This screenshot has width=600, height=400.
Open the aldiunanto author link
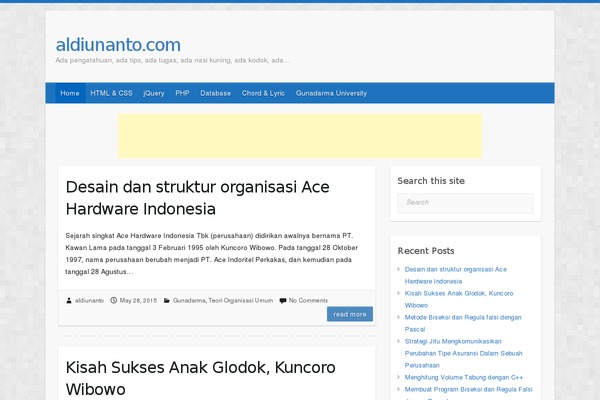89,300
